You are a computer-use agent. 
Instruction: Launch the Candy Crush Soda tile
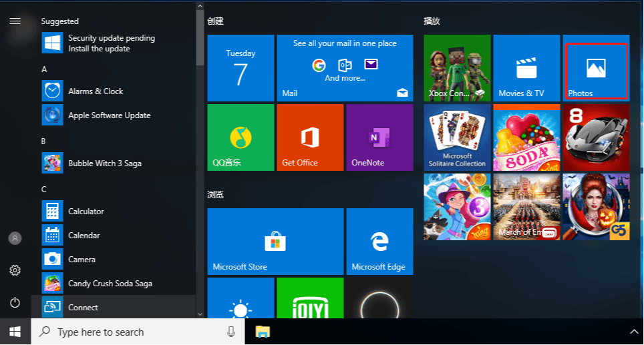coord(526,137)
